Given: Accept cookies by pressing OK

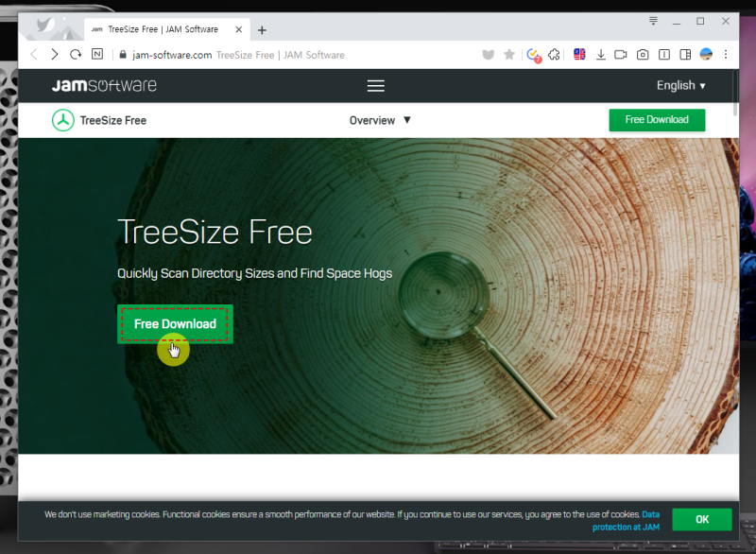Looking at the screenshot, I should tap(702, 519).
